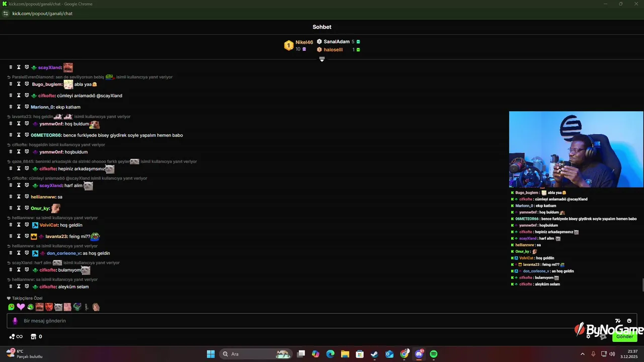Open the 7TV emote menu icon
The height and width of the screenshot is (362, 644).
pos(618,321)
